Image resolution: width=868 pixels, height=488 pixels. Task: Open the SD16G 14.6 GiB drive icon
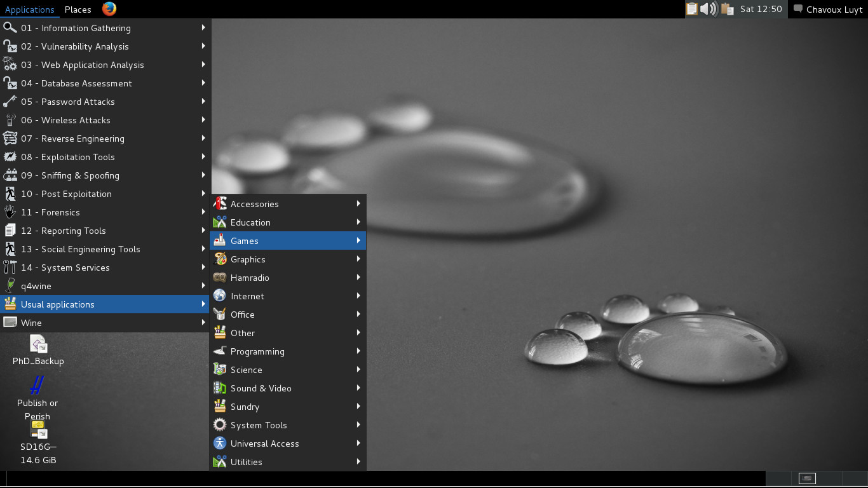39,430
